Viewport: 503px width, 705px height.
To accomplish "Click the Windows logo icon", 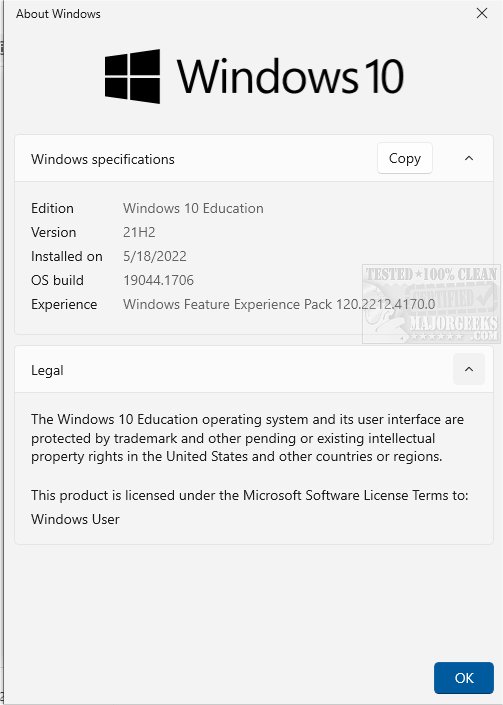I will click(132, 76).
